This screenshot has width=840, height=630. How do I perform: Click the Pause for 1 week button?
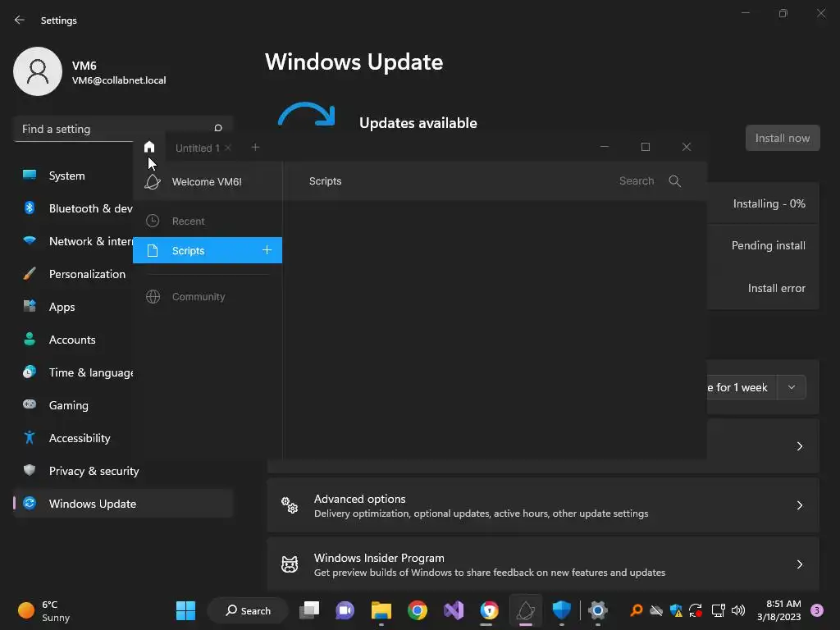742,387
